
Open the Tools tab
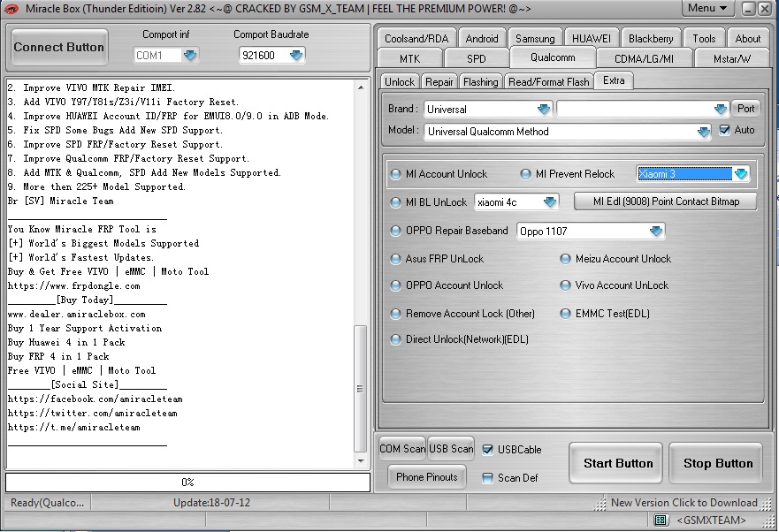(704, 38)
